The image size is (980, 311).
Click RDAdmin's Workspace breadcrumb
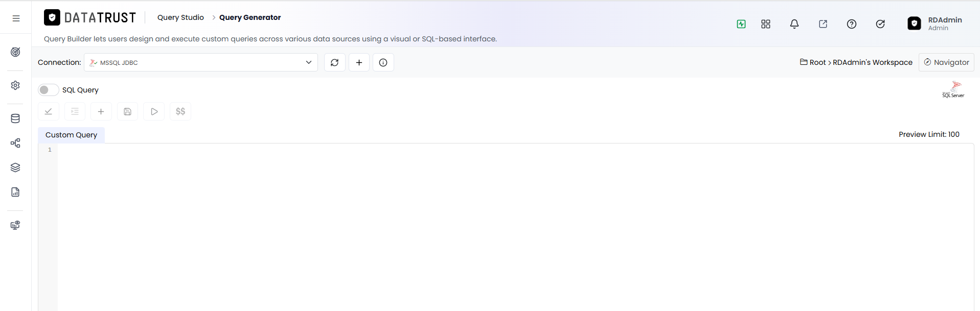point(873,62)
